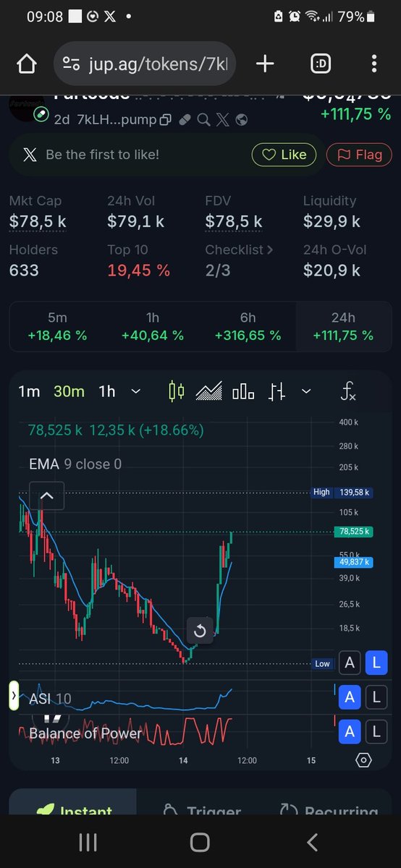Expand the chart left side panel arrow
This screenshot has height=868, width=401.
pyautogui.click(x=14, y=695)
